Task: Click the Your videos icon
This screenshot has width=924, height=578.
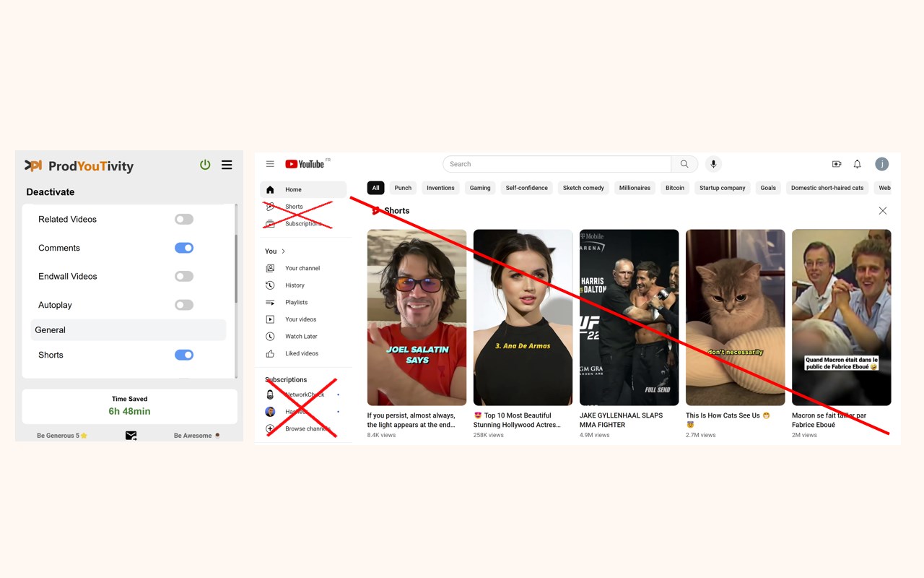Action: [x=270, y=319]
